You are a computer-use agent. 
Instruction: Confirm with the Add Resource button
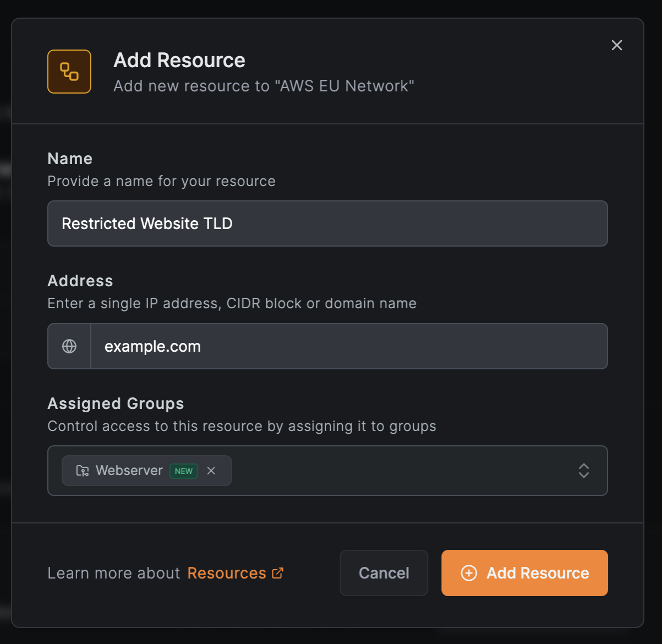[x=524, y=573]
